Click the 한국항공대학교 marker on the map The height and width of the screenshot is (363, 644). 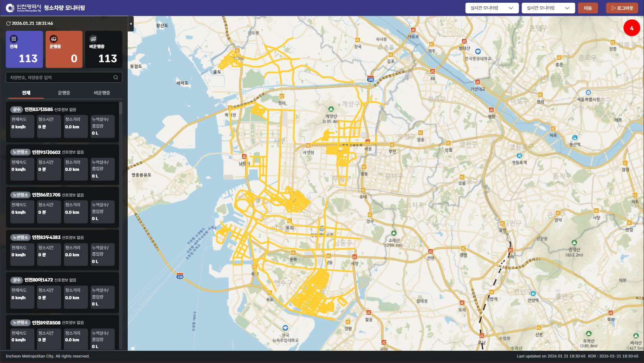pyautogui.click(x=478, y=52)
